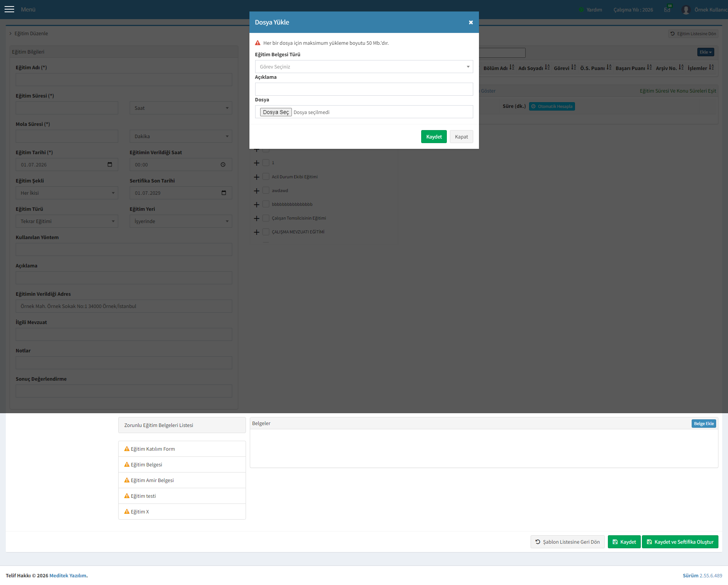Expand the awdawd row
This screenshot has height=585, width=728.
pos(257,191)
